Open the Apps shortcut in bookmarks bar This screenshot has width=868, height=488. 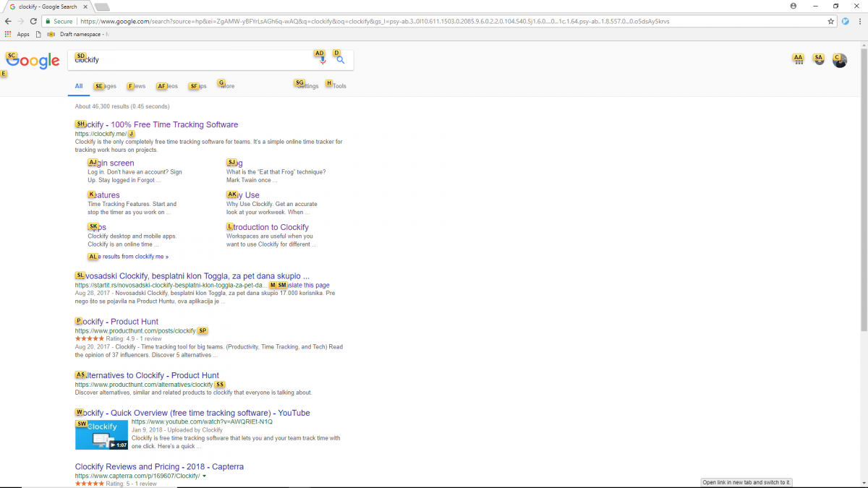[17, 34]
